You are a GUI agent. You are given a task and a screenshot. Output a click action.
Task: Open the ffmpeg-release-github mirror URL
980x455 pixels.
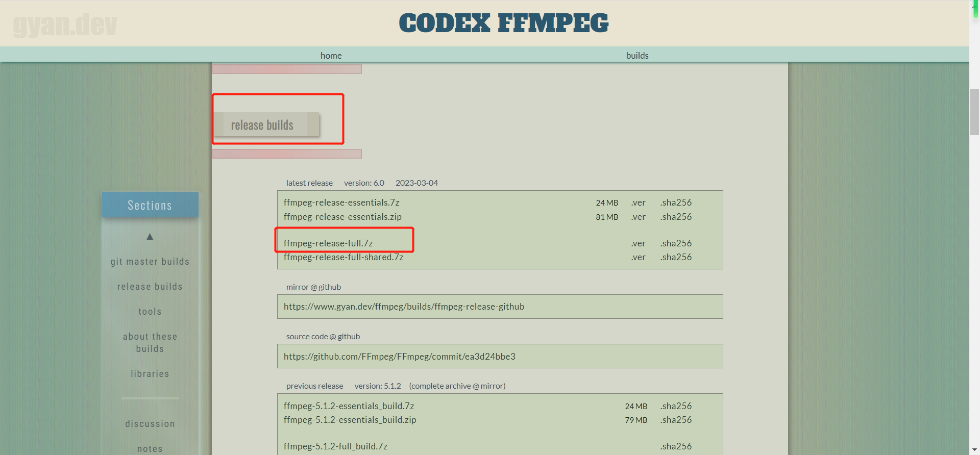click(404, 307)
